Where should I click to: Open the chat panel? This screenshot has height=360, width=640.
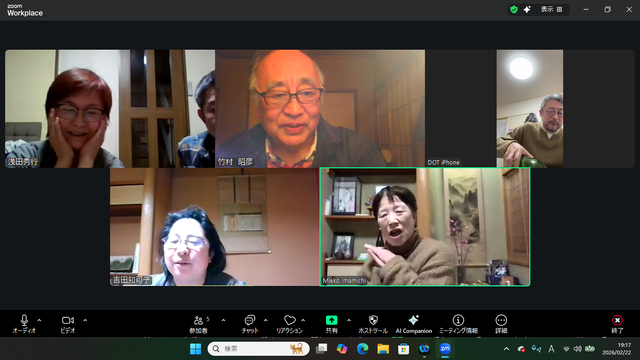(250, 324)
